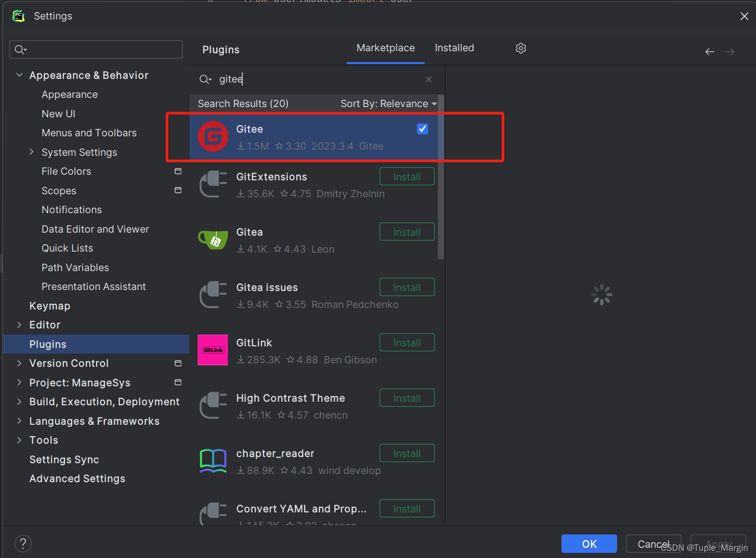The width and height of the screenshot is (756, 558).
Task: Confirm settings with the OK button
Action: (x=589, y=544)
